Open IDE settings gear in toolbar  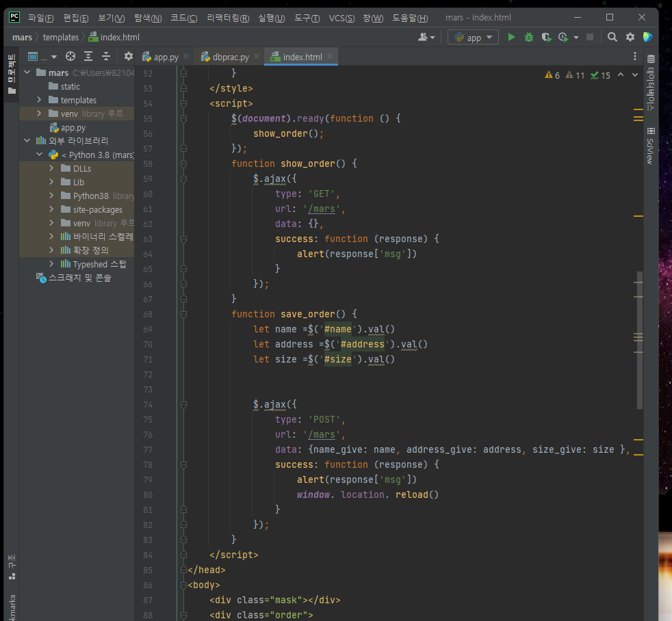point(630,37)
